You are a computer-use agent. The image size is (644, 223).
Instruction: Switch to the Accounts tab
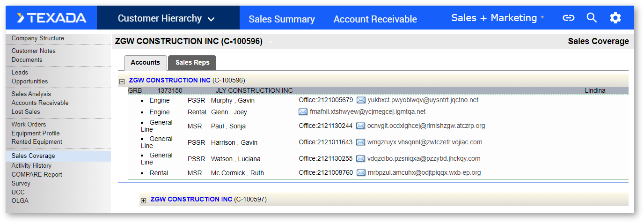145,62
